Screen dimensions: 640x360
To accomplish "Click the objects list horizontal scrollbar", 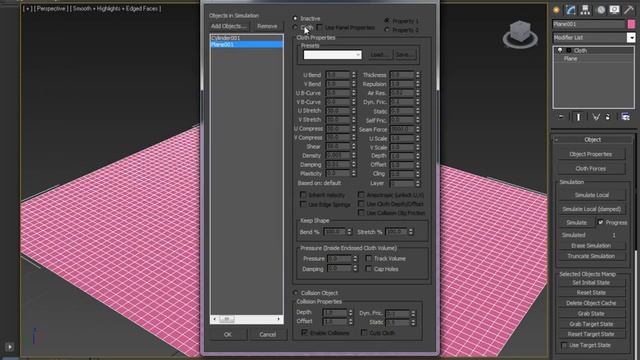I will tap(247, 319).
